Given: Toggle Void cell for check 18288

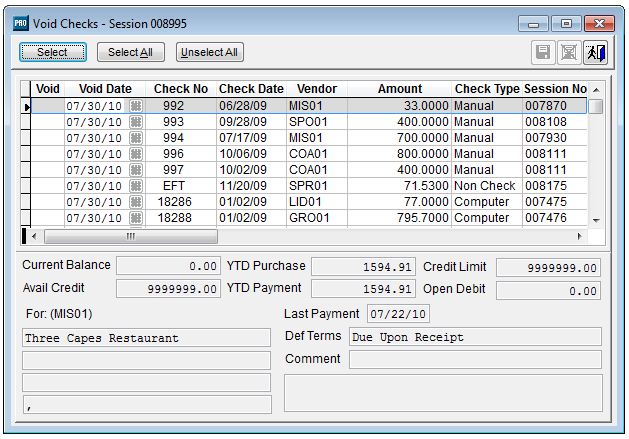Looking at the screenshot, I should coord(48,218).
